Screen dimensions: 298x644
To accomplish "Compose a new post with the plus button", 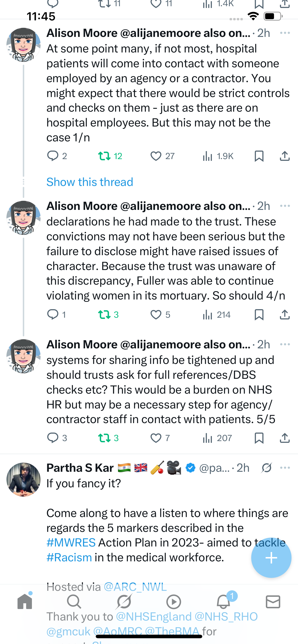I will point(271,558).
